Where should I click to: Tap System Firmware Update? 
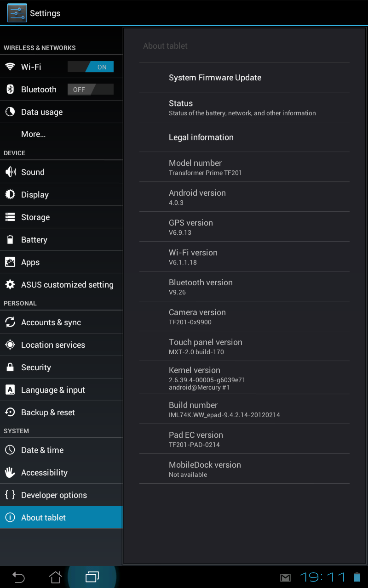(244, 78)
